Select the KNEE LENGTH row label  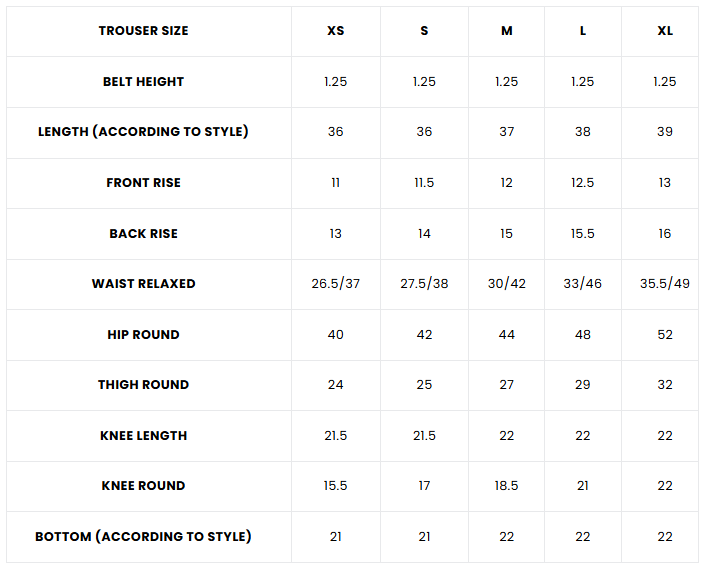click(143, 436)
